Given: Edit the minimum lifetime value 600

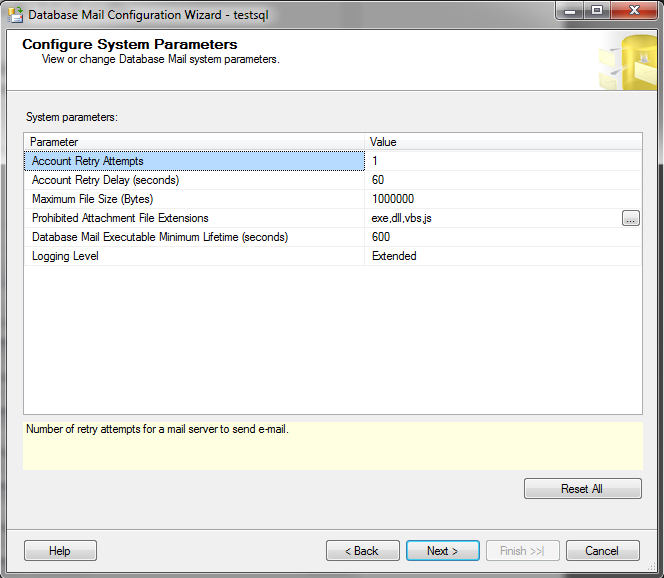Looking at the screenshot, I should click(503, 237).
